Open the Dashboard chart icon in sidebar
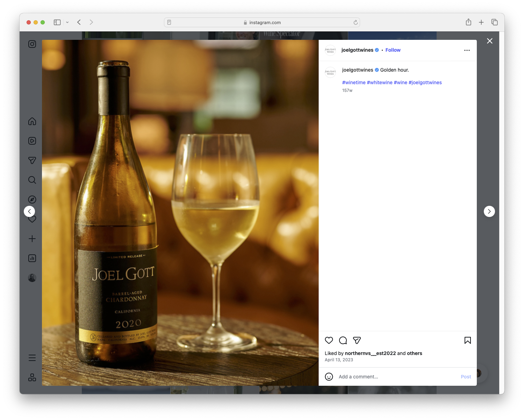 pyautogui.click(x=32, y=258)
